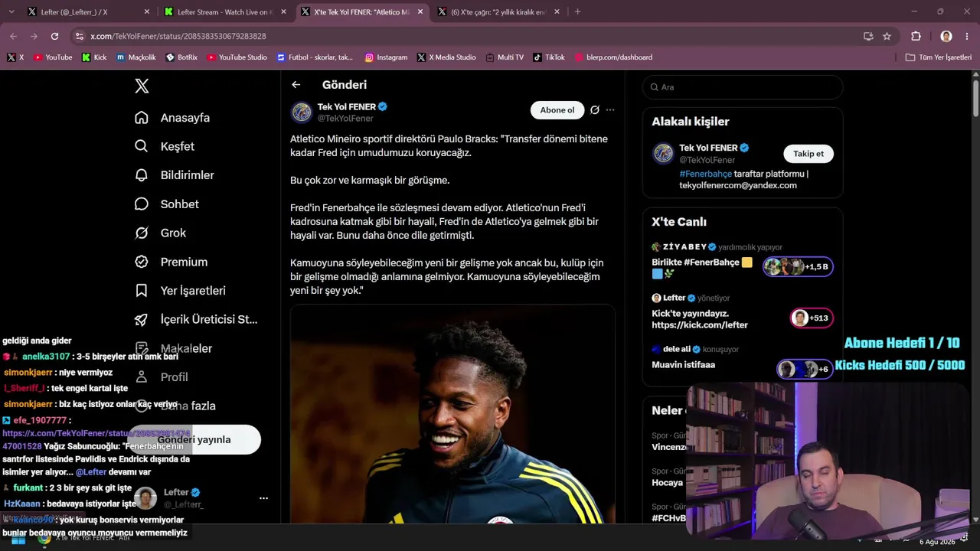Image resolution: width=980 pixels, height=551 pixels.
Task: Open Sohbet messages
Action: pyautogui.click(x=167, y=204)
